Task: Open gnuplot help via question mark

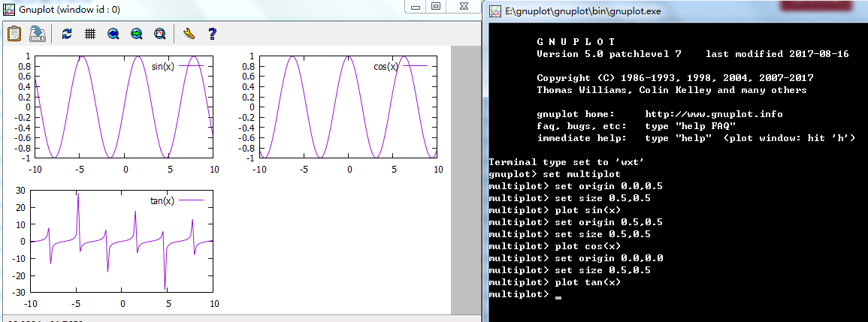Action: pyautogui.click(x=211, y=34)
